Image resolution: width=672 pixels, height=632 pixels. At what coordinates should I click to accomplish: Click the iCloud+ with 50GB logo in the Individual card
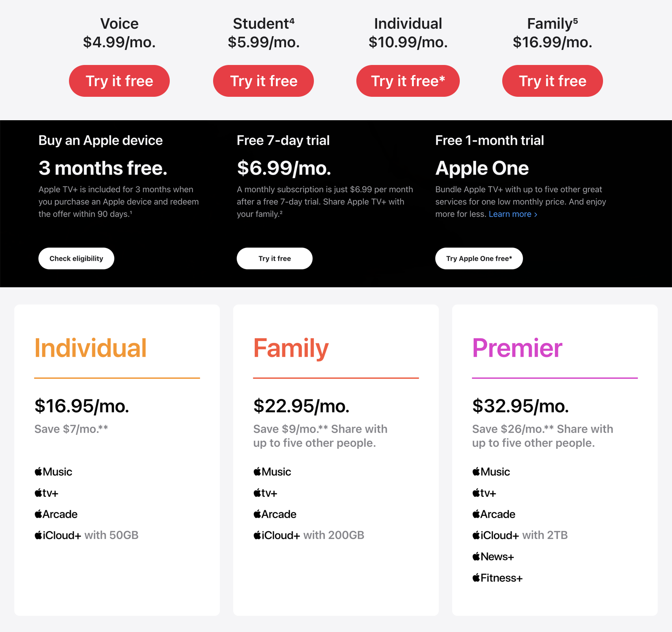coord(58,535)
